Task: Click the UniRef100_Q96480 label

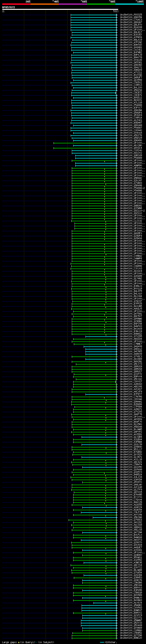Action: click(131, 140)
